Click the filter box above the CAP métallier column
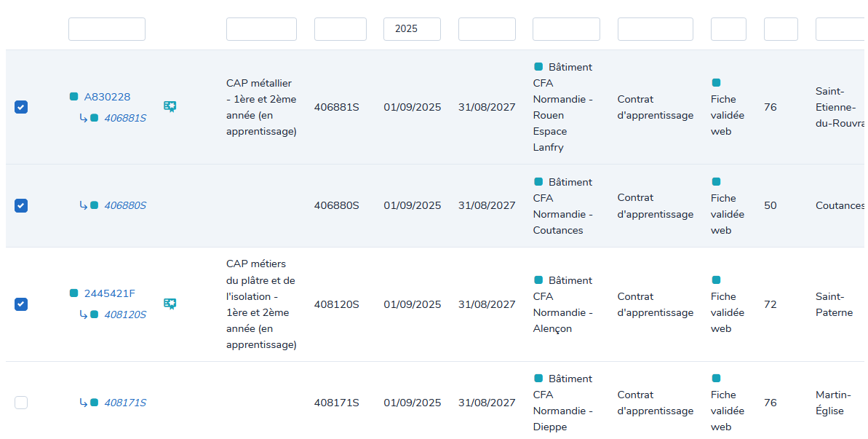This screenshot has height=439, width=868. pos(261,29)
